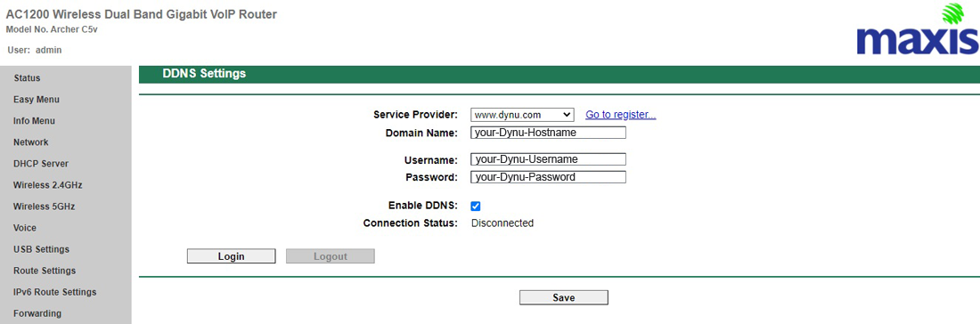The width and height of the screenshot is (980, 324).
Task: Click the User: admin text
Action: pyautogui.click(x=35, y=50)
